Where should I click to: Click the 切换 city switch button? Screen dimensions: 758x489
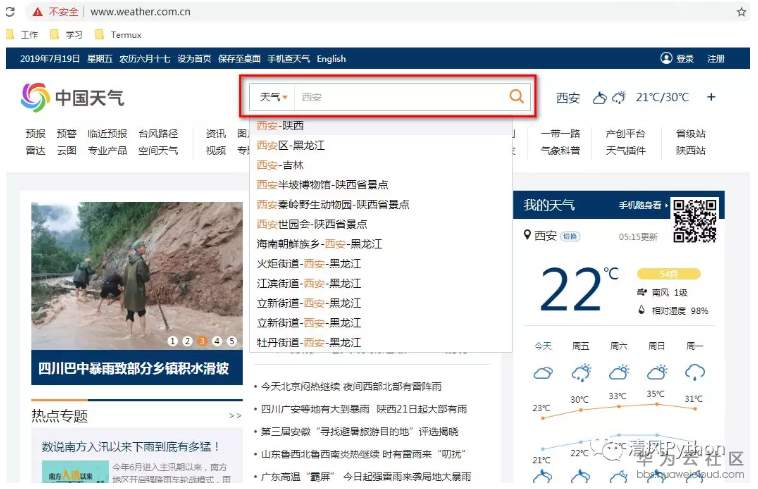pos(570,236)
